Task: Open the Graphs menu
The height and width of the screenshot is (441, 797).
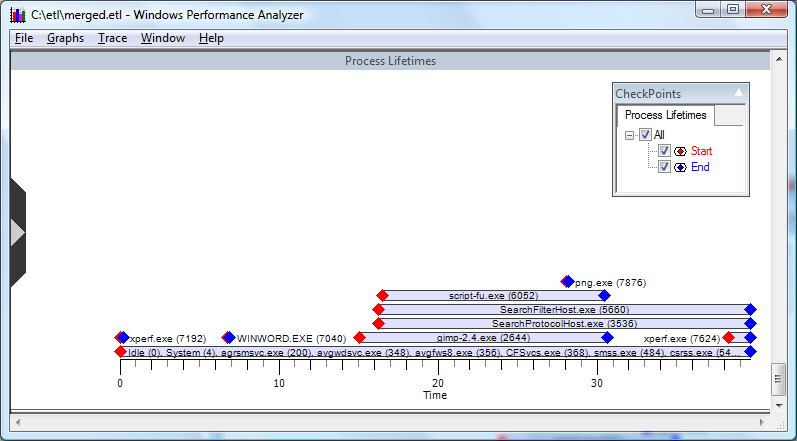Action: tap(66, 38)
